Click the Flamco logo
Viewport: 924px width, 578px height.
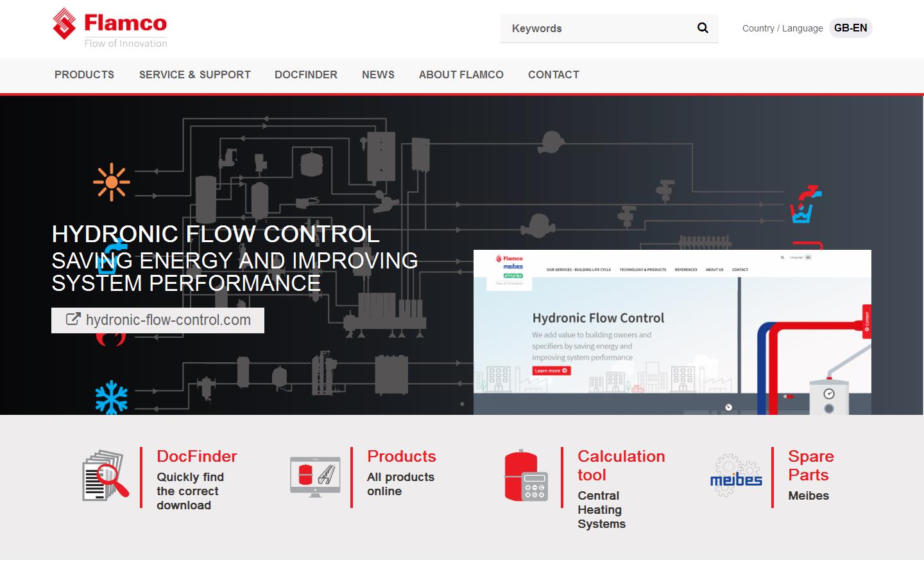pos(109,27)
